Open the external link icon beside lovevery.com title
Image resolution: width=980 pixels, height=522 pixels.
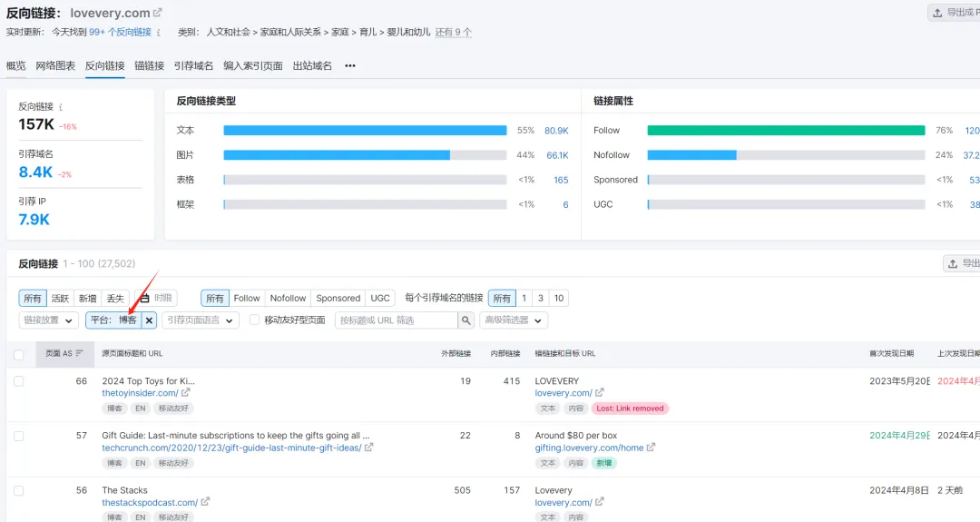coord(158,13)
